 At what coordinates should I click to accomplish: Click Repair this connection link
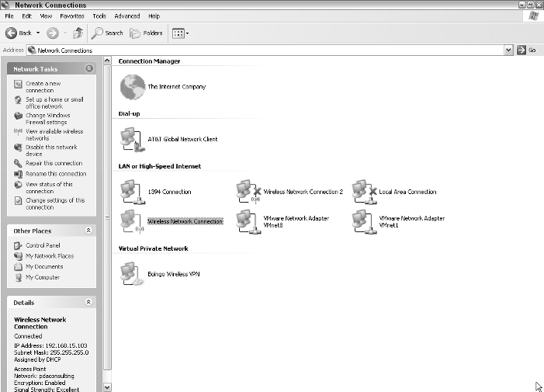pos(54,163)
